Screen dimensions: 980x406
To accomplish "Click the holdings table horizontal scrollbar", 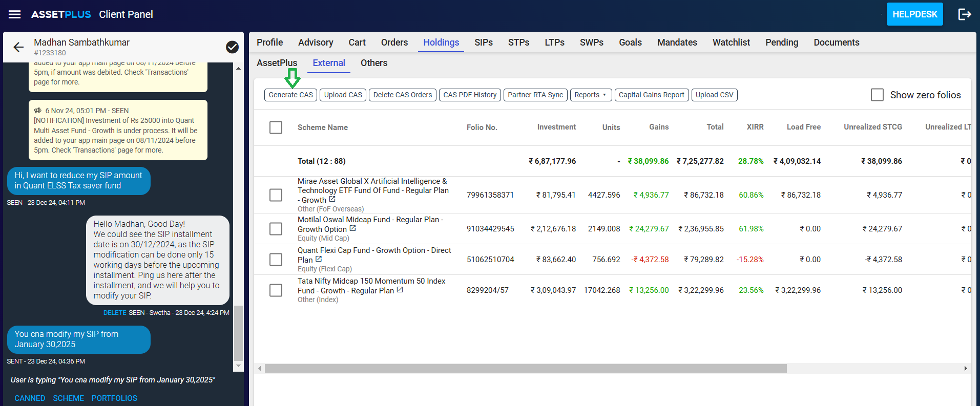I will pyautogui.click(x=526, y=368).
